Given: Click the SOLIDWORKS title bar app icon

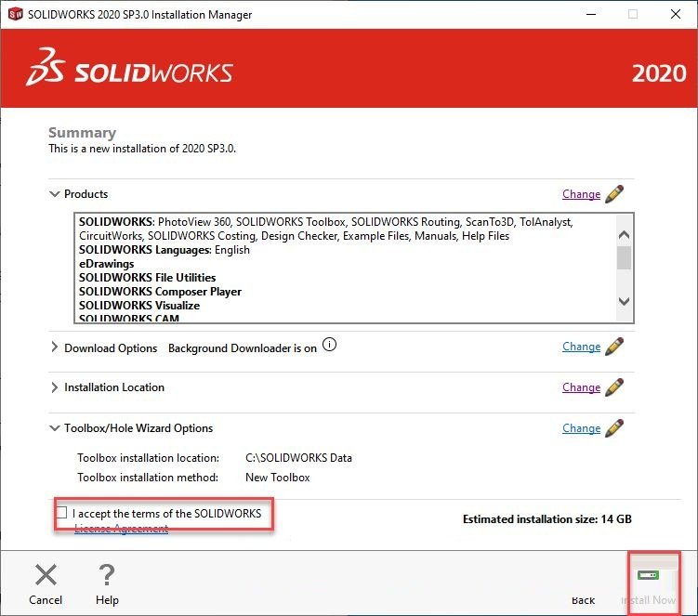Looking at the screenshot, I should tap(16, 14).
